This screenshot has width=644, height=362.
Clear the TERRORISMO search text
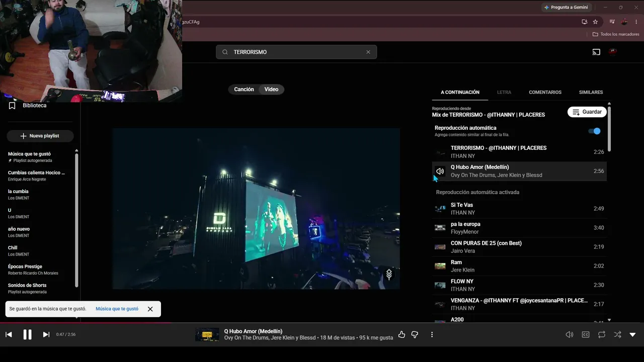368,52
